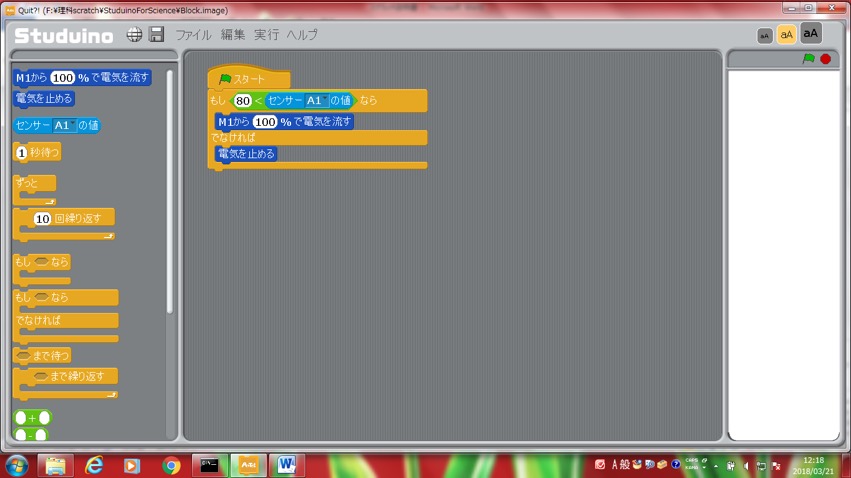Viewport: 851px width, 478px height.
Task: Click the 80 value field in condition
Action: pos(243,100)
